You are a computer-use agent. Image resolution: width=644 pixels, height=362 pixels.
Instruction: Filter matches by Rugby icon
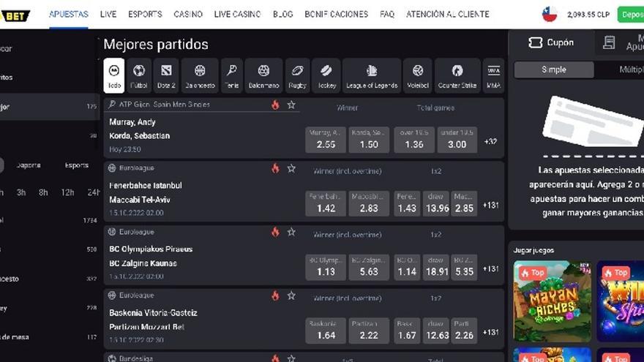(297, 76)
